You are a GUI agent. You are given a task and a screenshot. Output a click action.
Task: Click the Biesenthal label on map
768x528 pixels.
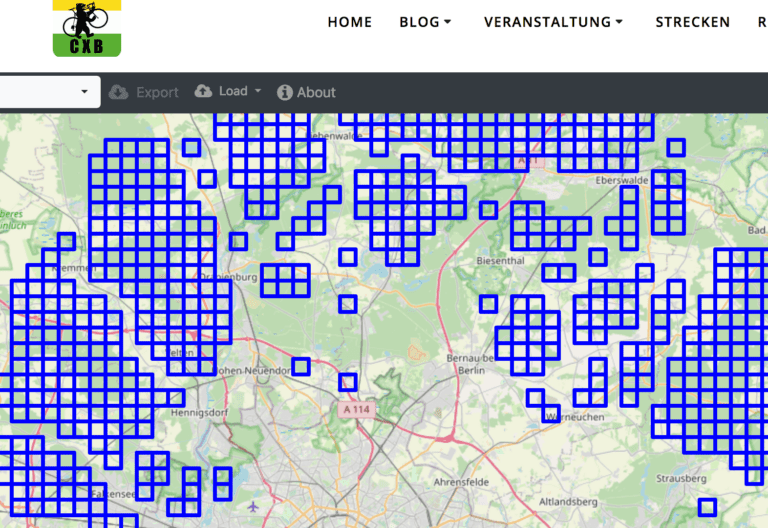[x=501, y=261]
